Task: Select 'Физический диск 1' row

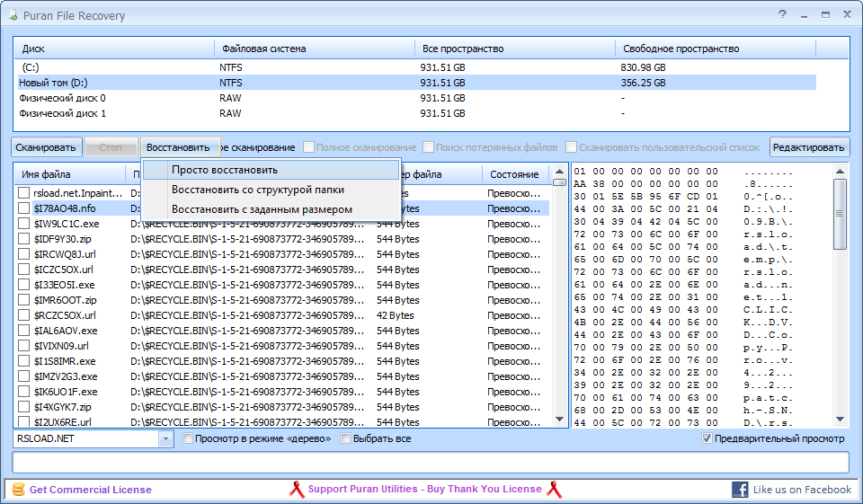Action: (416, 113)
